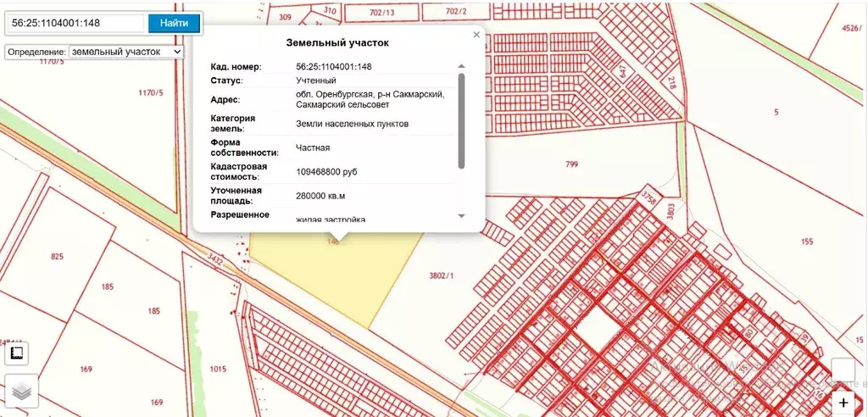The width and height of the screenshot is (868, 417).
Task: Click parcel label 3803 on the map
Action: [671, 211]
